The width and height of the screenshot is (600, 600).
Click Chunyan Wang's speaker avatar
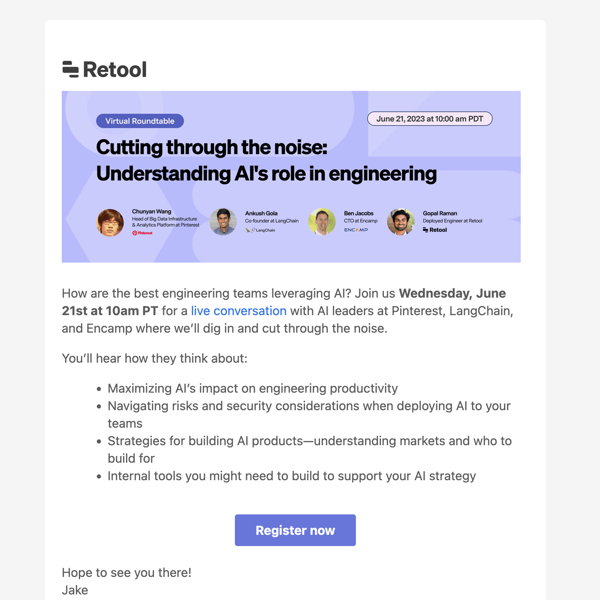(110, 222)
